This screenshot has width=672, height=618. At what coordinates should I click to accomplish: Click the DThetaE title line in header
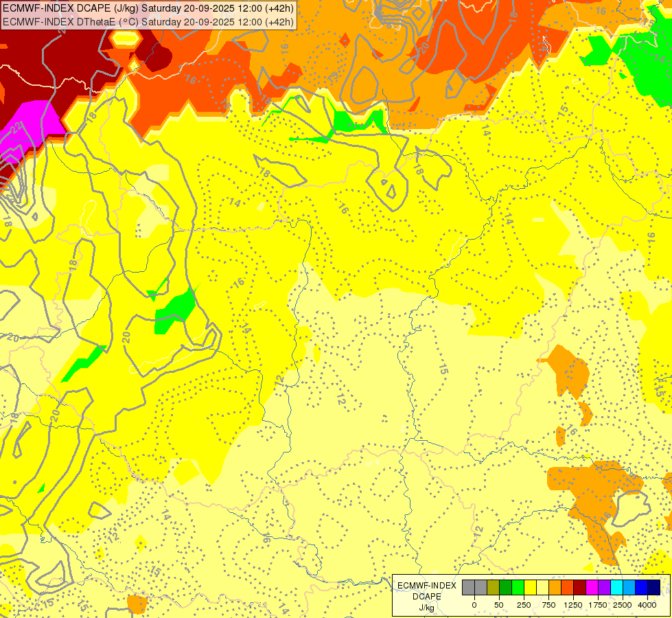[148, 22]
